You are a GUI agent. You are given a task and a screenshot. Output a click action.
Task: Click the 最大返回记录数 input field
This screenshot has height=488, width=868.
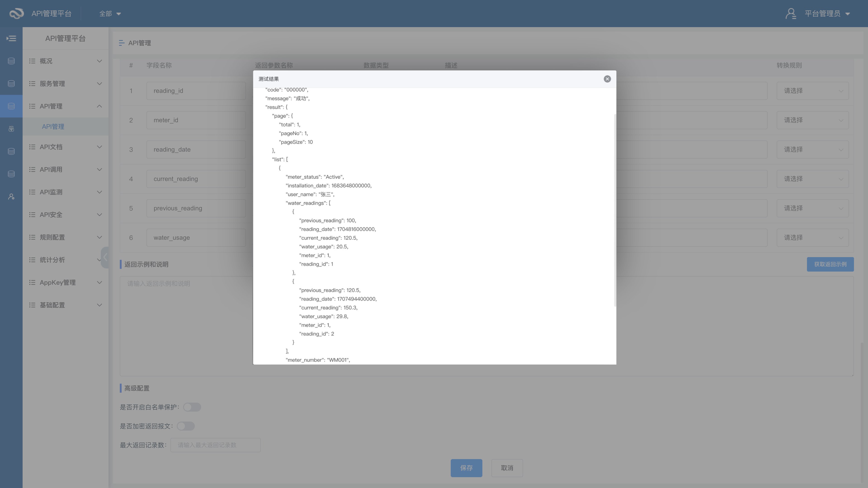(215, 445)
